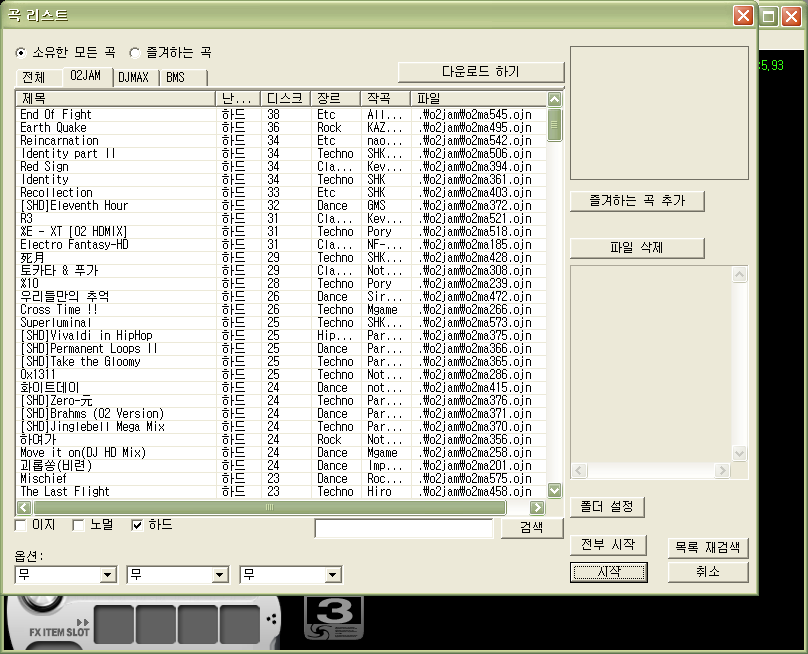The image size is (808, 654).
Task: Click the 즐겨하는 곡 추가 button
Action: 637,200
